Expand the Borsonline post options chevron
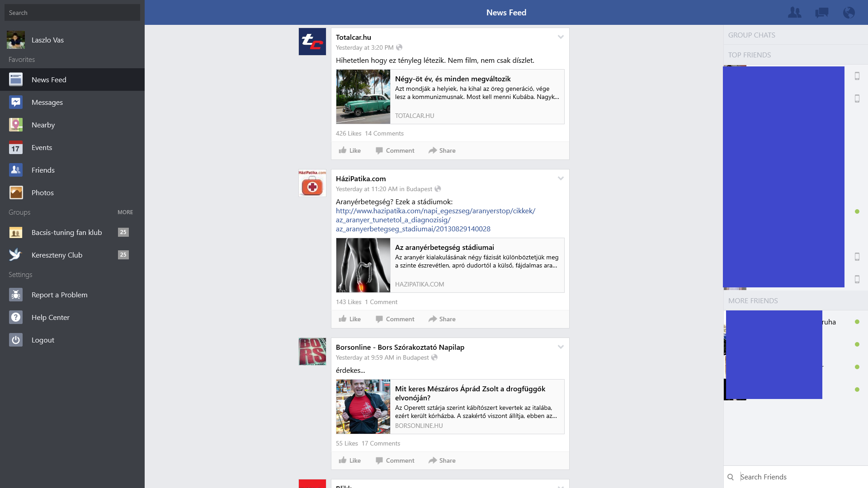The width and height of the screenshot is (868, 488). click(x=561, y=347)
